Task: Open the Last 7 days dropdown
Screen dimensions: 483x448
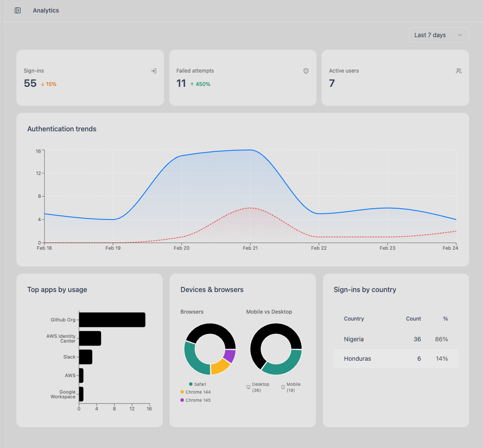Action: 439,35
